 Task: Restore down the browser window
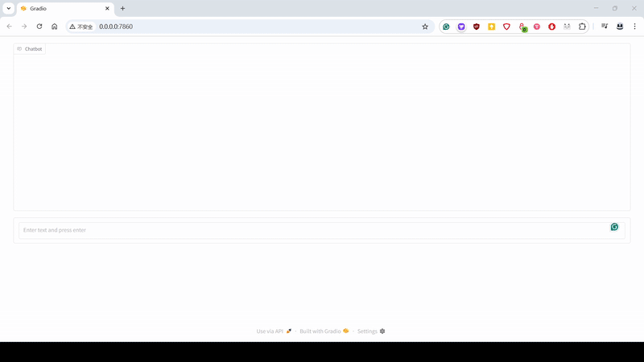615,8
